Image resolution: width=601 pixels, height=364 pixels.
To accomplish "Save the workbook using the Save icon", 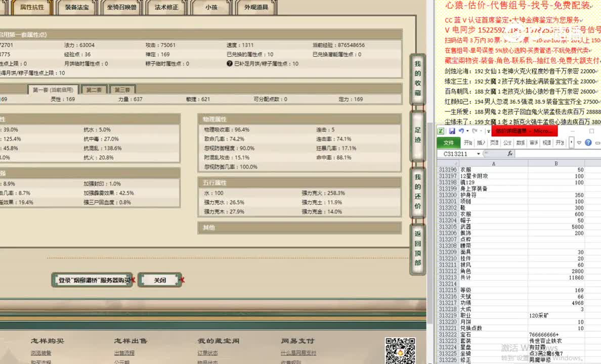I will (x=452, y=130).
